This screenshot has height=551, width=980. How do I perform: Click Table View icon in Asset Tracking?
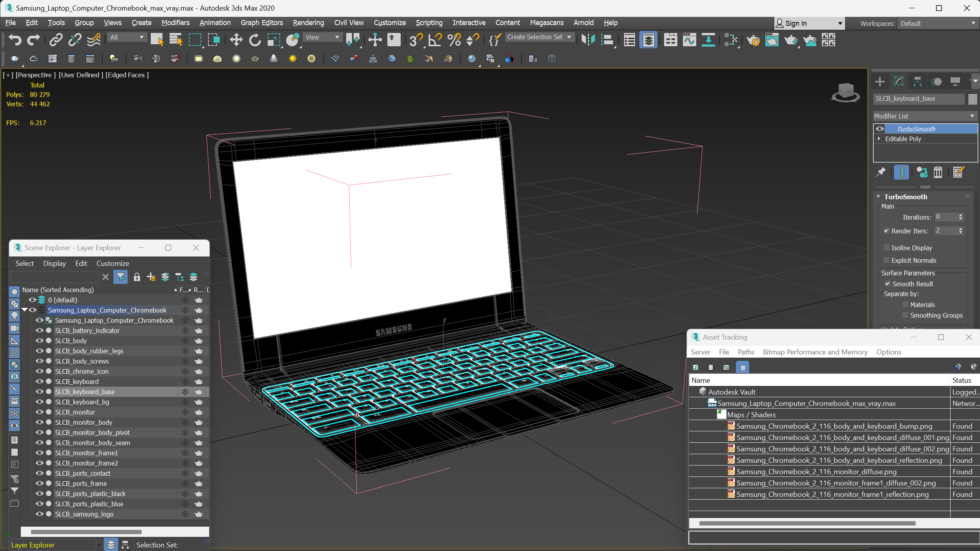pyautogui.click(x=743, y=367)
